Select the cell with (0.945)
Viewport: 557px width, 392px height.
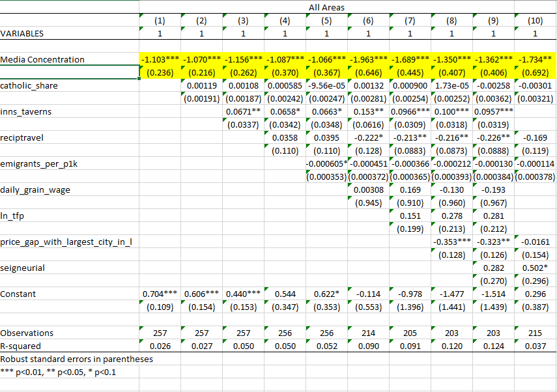368,203
